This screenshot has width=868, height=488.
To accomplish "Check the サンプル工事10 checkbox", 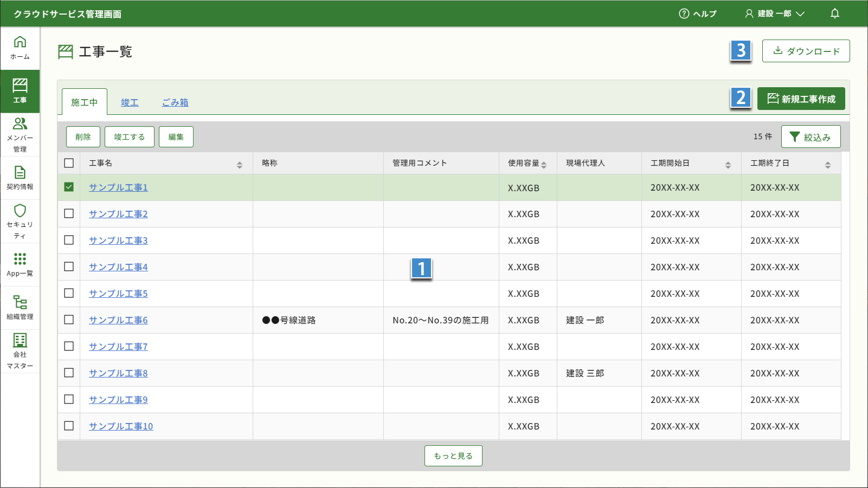I will pos(69,426).
